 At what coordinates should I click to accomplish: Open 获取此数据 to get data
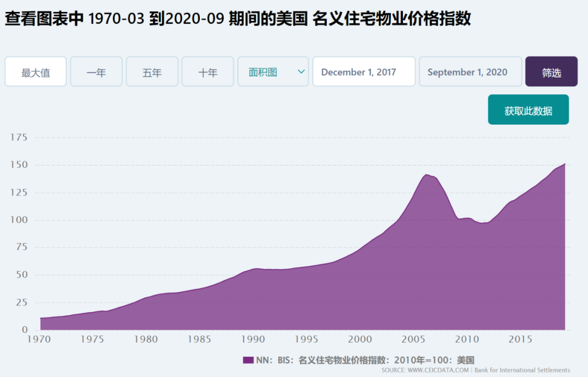tap(528, 110)
